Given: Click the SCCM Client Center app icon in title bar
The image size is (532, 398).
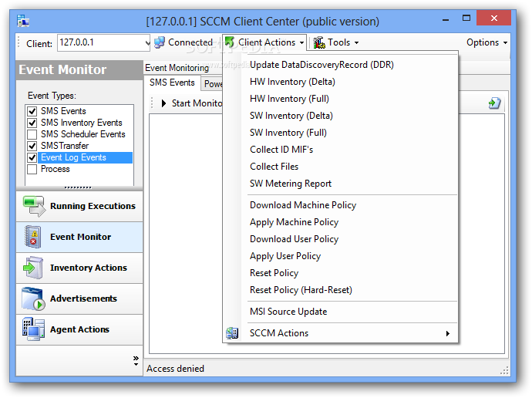Looking at the screenshot, I should coord(23,21).
